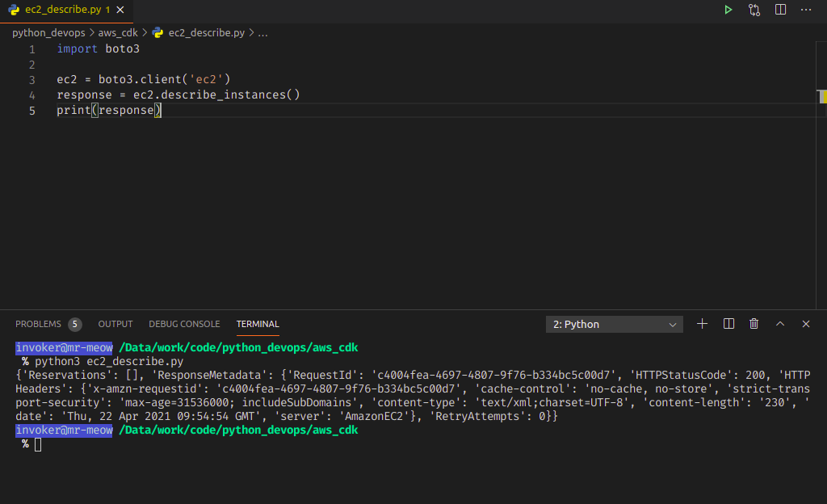Create a new terminal with plus icon

[x=702, y=324]
